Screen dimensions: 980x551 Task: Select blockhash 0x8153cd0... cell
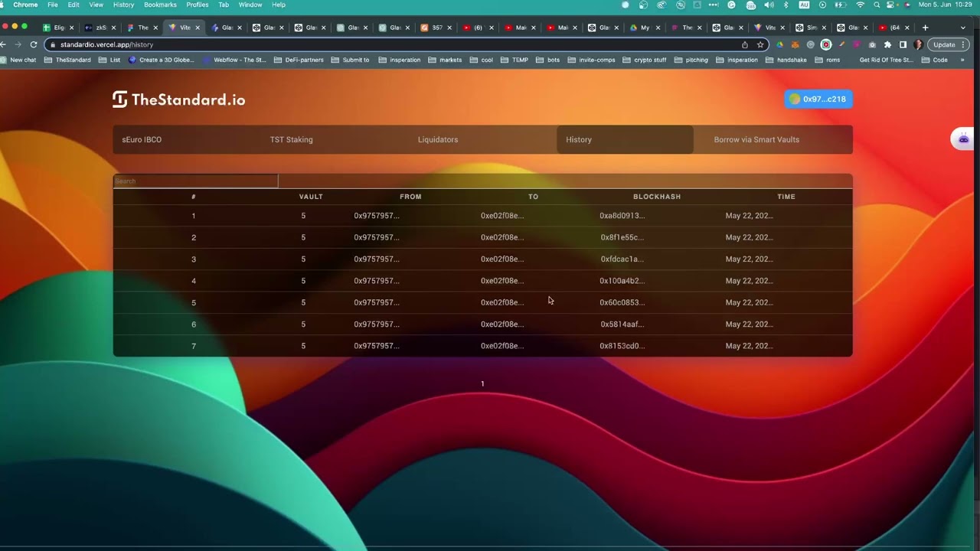[622, 346]
